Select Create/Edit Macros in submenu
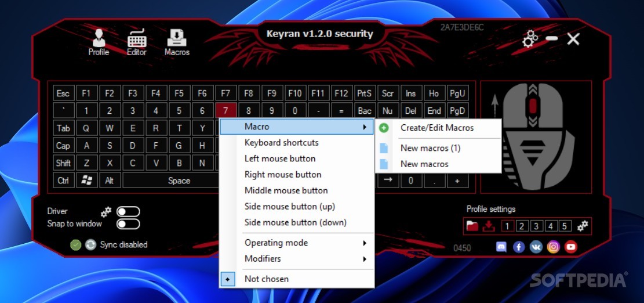644x303 pixels. [x=438, y=128]
